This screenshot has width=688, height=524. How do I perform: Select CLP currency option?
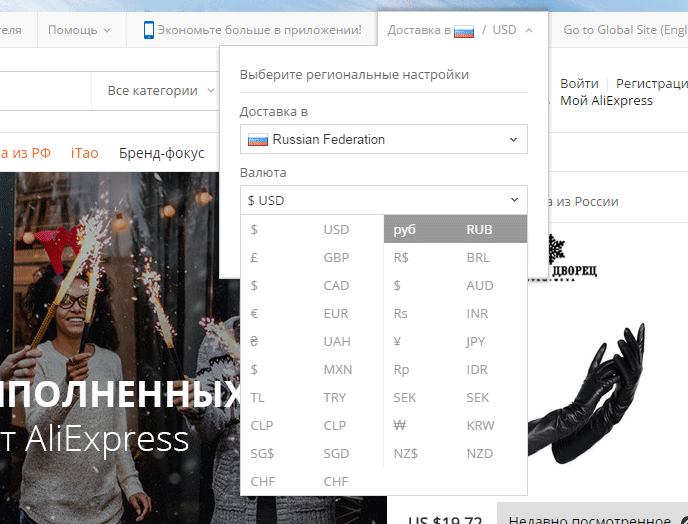312,426
